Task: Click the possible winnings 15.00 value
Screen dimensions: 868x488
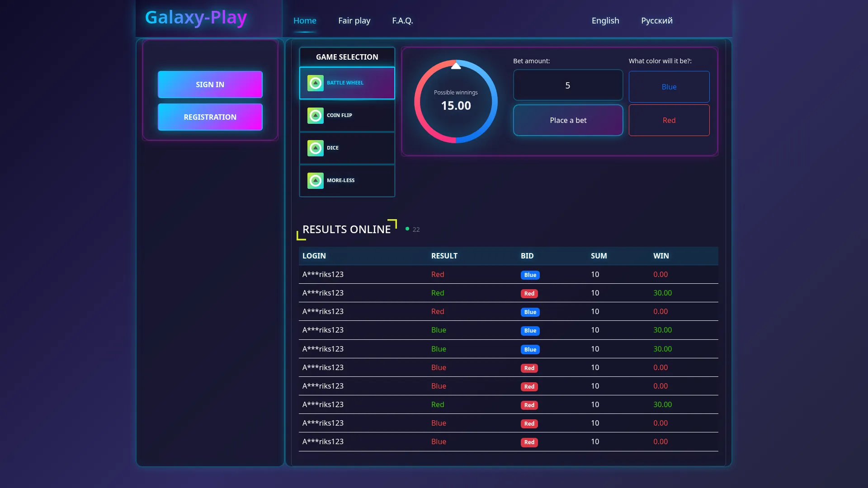Action: click(x=456, y=106)
